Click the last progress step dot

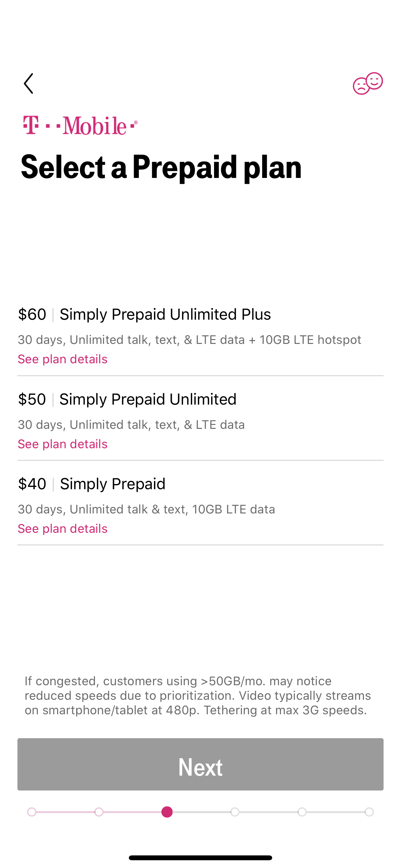tap(369, 812)
